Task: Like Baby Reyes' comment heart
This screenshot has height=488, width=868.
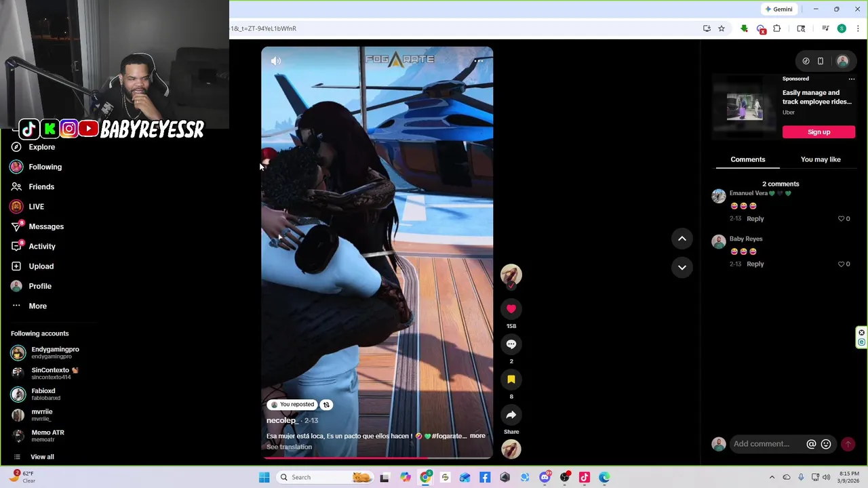Action: 842,264
